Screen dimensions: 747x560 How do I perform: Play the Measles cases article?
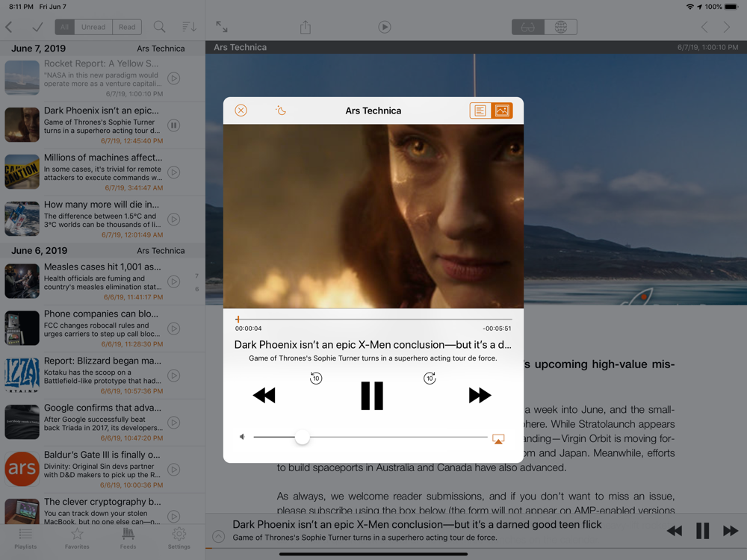pyautogui.click(x=174, y=282)
